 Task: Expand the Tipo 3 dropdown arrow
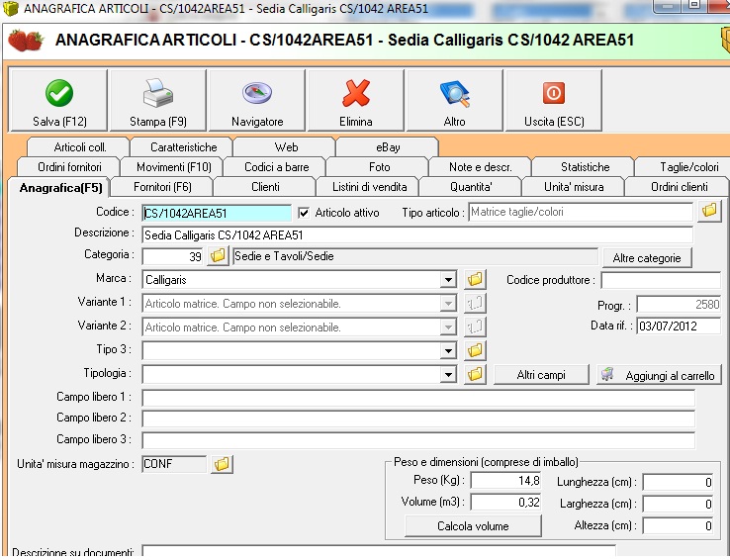pyautogui.click(x=448, y=351)
